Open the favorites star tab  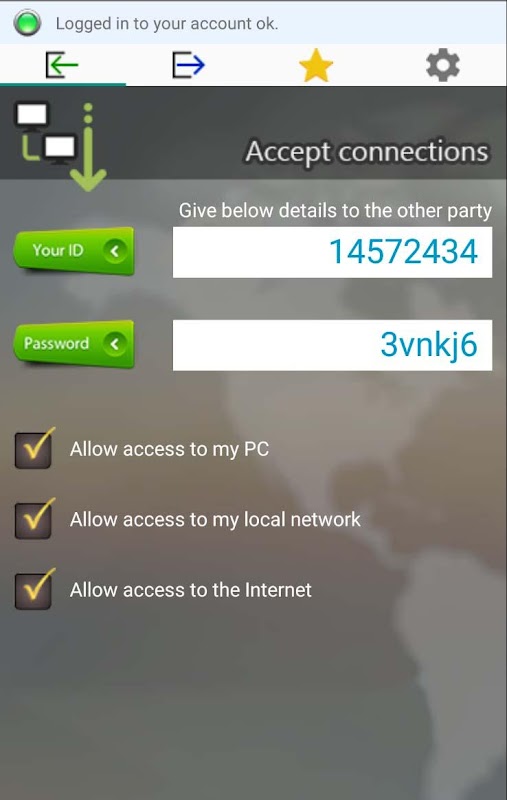(316, 65)
